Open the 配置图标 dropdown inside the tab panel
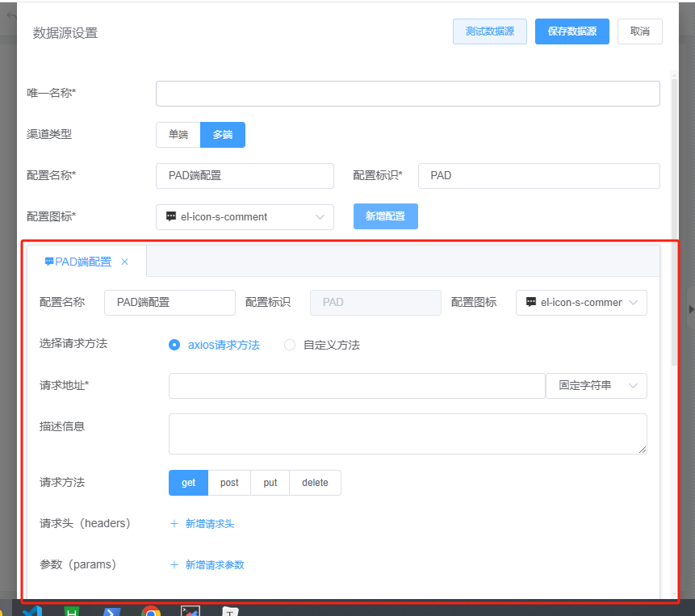The width and height of the screenshot is (695, 616). (581, 302)
